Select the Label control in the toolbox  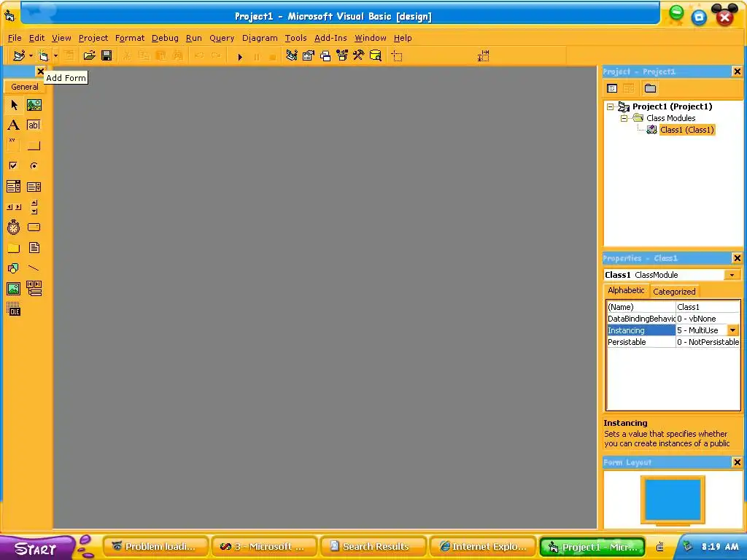pos(14,125)
